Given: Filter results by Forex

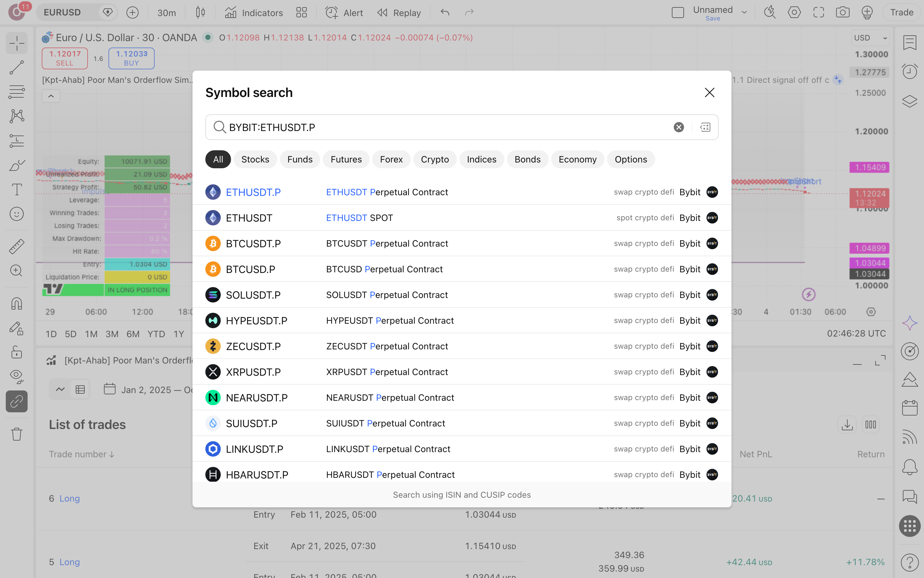Looking at the screenshot, I should point(391,159).
